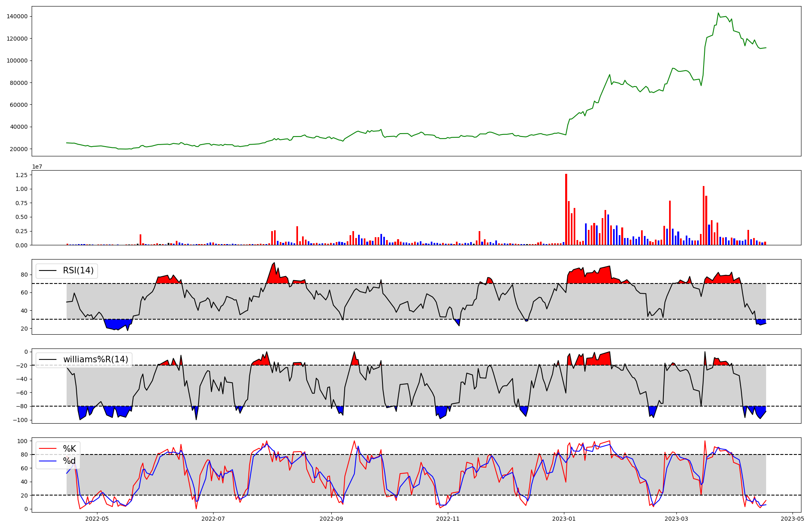Select the %K legend entry text
The image size is (812, 528).
click(x=69, y=448)
